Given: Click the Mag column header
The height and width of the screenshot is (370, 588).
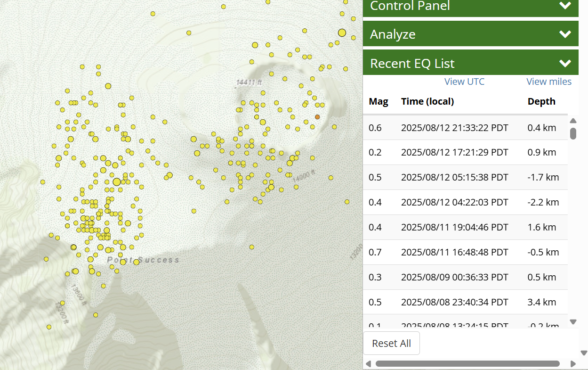Looking at the screenshot, I should [x=379, y=101].
